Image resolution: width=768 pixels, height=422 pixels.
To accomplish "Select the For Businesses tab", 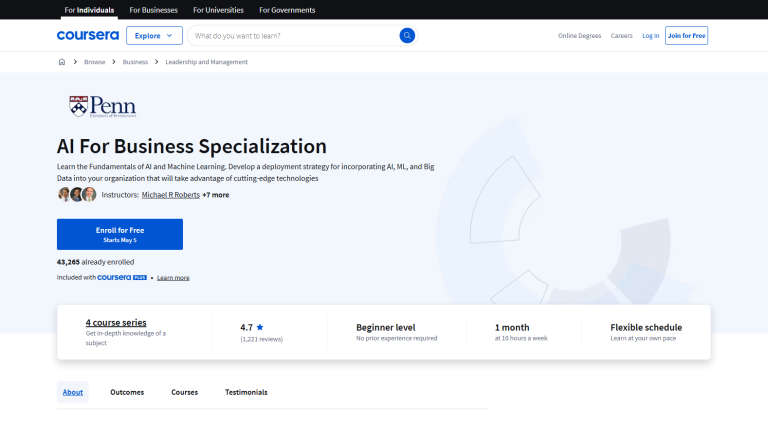I will click(153, 10).
